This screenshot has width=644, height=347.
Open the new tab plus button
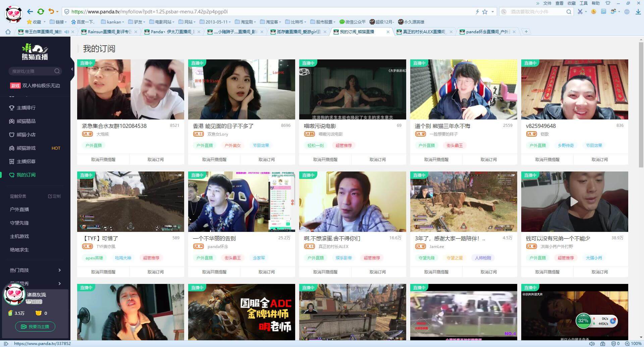(x=526, y=32)
